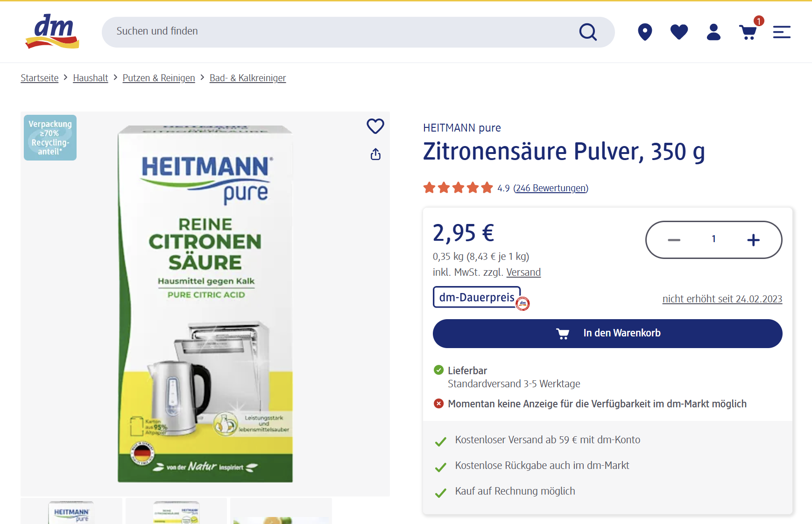The width and height of the screenshot is (812, 524).
Task: Click the dm-Dauerpreis badge
Action: (x=477, y=297)
